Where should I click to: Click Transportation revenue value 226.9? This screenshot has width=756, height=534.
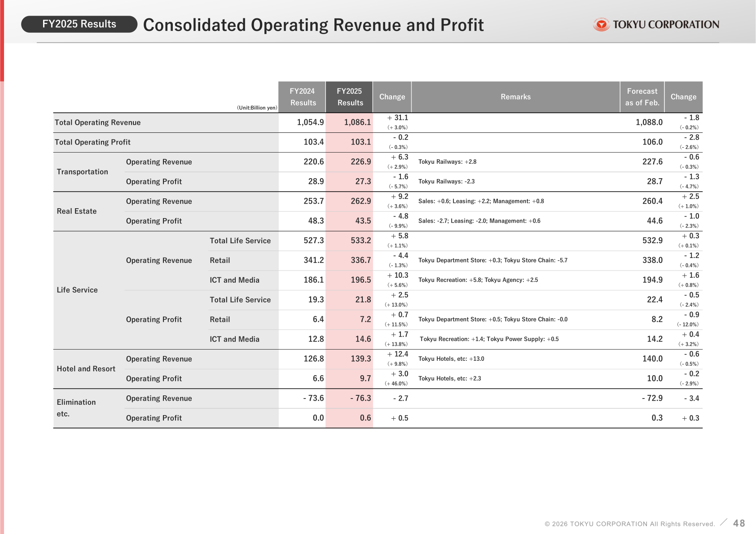pos(361,162)
